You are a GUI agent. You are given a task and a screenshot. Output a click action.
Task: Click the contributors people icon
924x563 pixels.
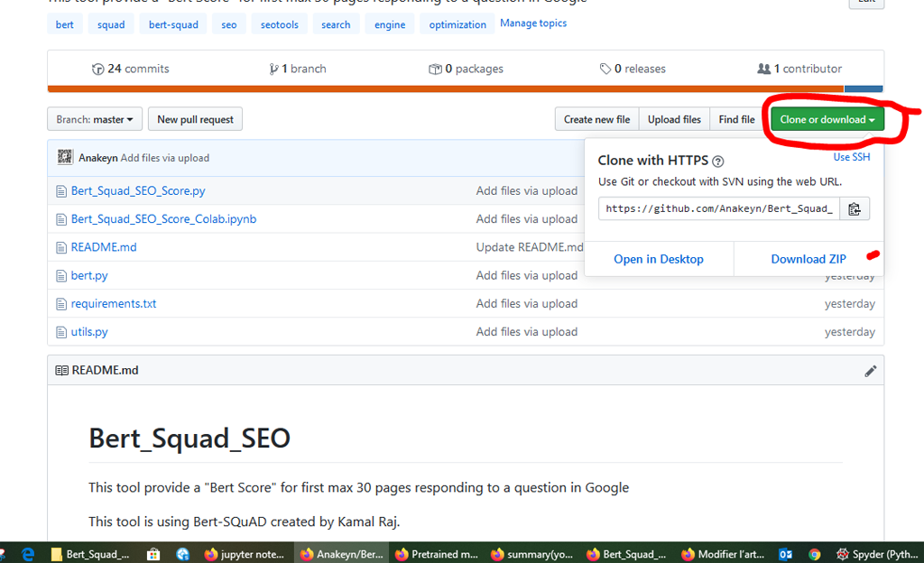(763, 69)
